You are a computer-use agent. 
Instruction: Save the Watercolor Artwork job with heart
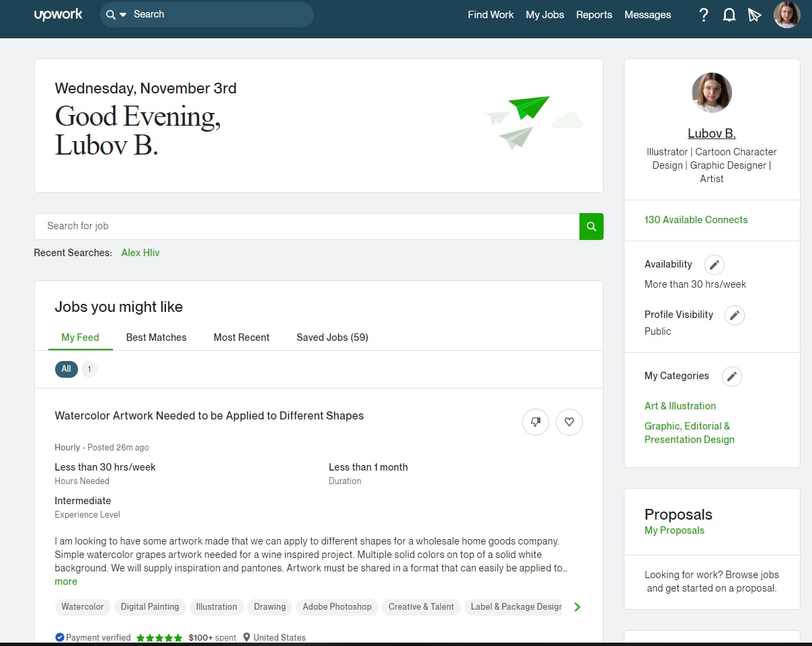tap(569, 422)
